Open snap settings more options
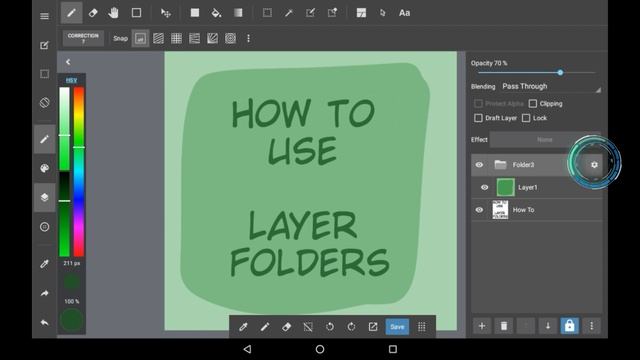The height and width of the screenshot is (360, 640). coord(248,38)
